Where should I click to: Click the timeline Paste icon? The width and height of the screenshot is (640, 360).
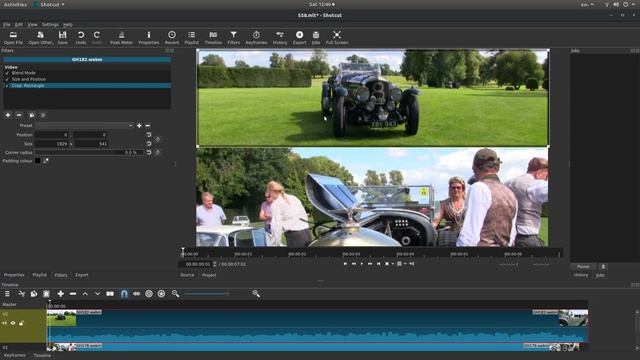coord(46,293)
